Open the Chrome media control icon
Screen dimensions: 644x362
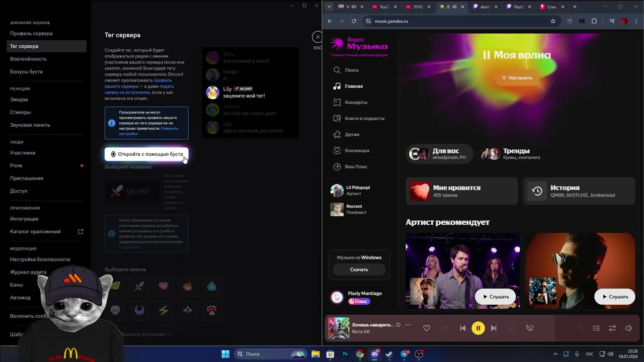pyautogui.click(x=612, y=21)
